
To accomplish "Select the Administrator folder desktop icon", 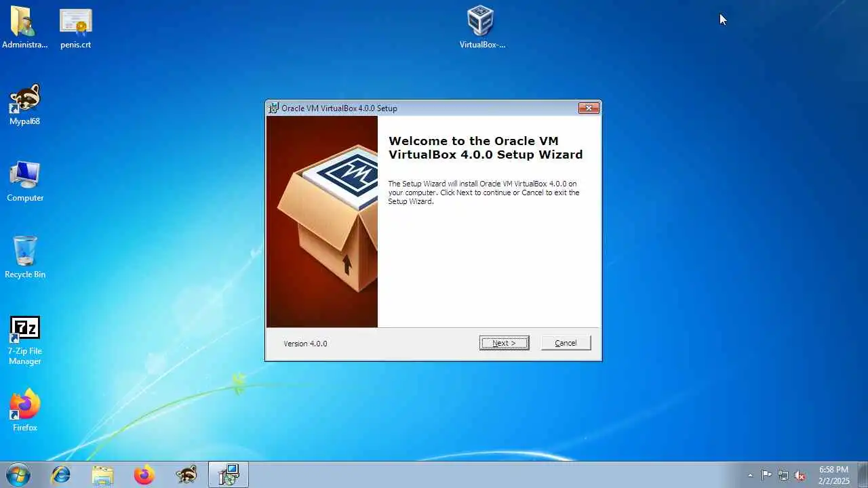I will click(x=25, y=28).
